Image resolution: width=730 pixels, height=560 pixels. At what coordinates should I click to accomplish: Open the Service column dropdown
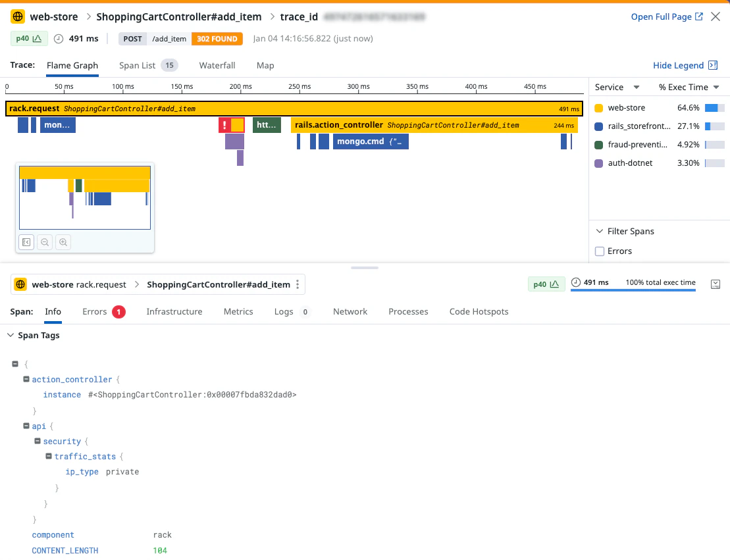pyautogui.click(x=636, y=88)
